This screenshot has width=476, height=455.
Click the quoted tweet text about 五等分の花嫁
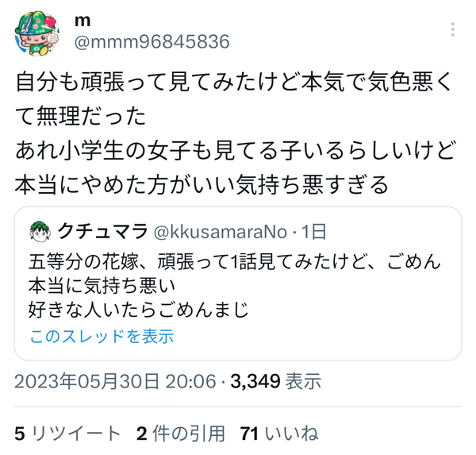pos(234,286)
